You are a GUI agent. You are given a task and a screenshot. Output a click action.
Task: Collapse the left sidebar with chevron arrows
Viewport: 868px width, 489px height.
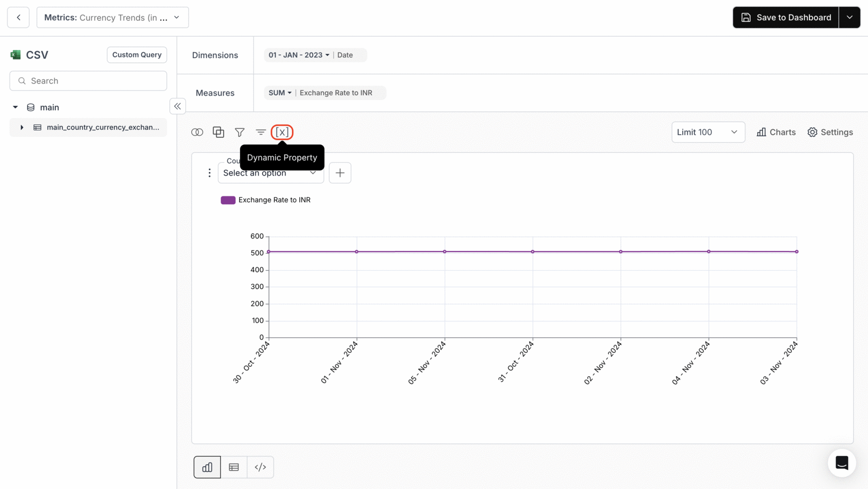pos(177,106)
